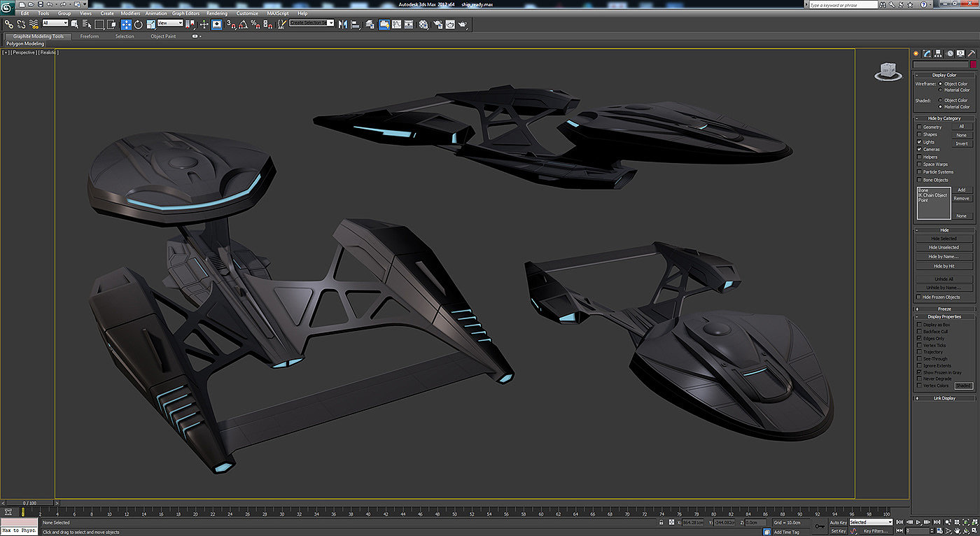Switch to the Freeform ribbon tab
This screenshot has width=980, height=536.
(x=90, y=36)
